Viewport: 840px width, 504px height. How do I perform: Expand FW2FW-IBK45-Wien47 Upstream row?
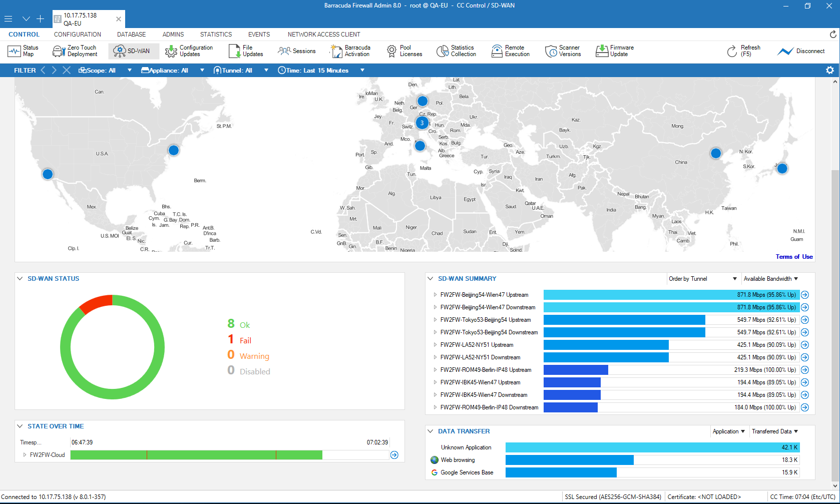(435, 382)
